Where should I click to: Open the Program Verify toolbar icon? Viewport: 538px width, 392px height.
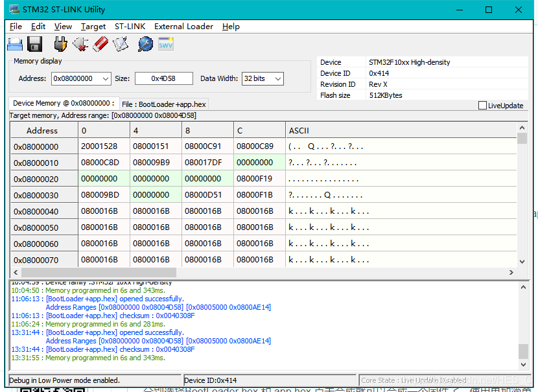point(119,43)
